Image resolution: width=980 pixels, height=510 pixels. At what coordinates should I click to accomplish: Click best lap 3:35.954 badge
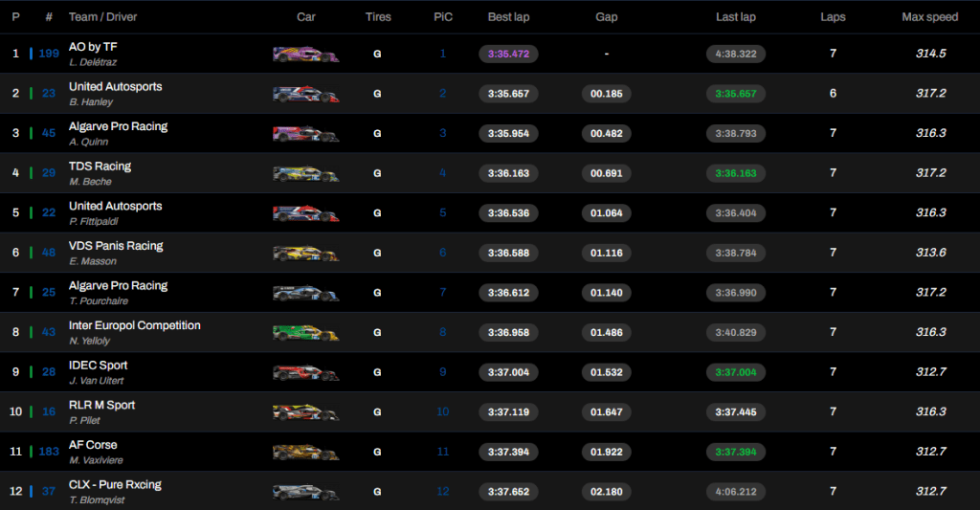(x=508, y=133)
